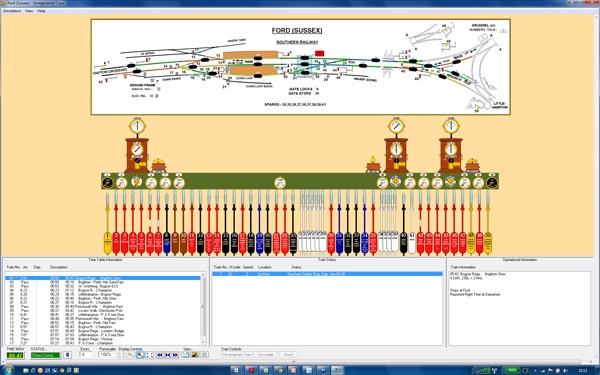
Task: Open the Simulation menu
Action: click(x=12, y=11)
